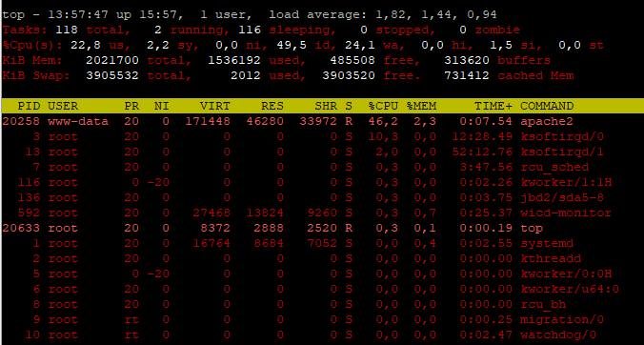Select the rt priority of migration/0
Image resolution: width=644 pixels, height=345 pixels.
click(131, 319)
